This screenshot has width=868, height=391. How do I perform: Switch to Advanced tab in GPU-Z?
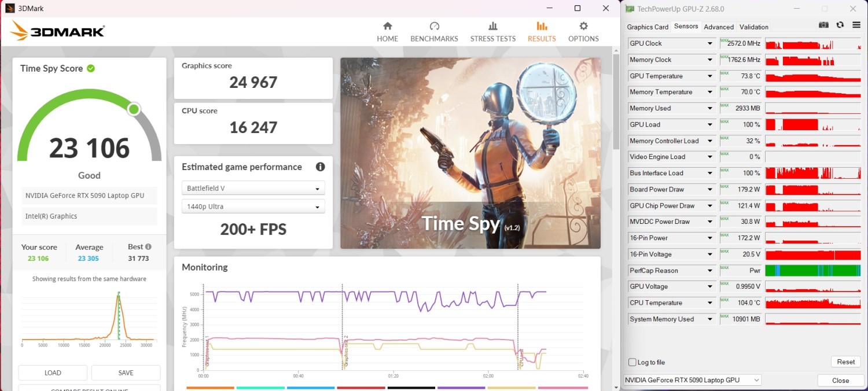(719, 27)
